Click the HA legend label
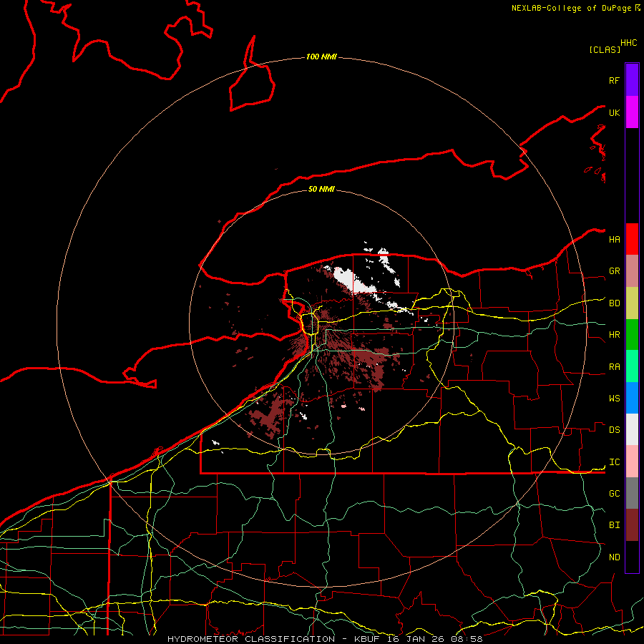 pyautogui.click(x=614, y=240)
